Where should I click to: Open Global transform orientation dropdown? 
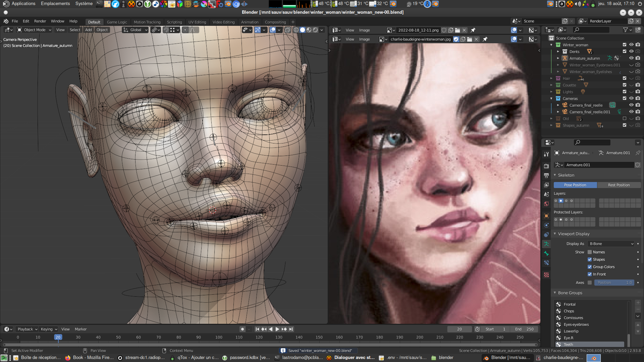pyautogui.click(x=135, y=30)
